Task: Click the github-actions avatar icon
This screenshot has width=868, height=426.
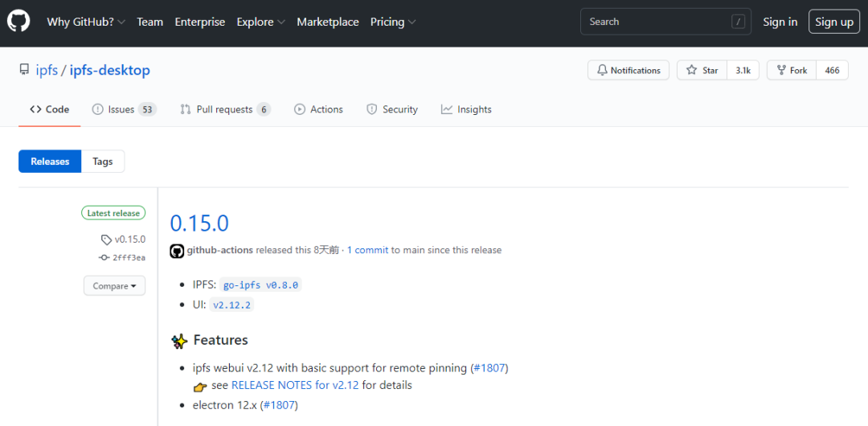Action: click(x=177, y=251)
